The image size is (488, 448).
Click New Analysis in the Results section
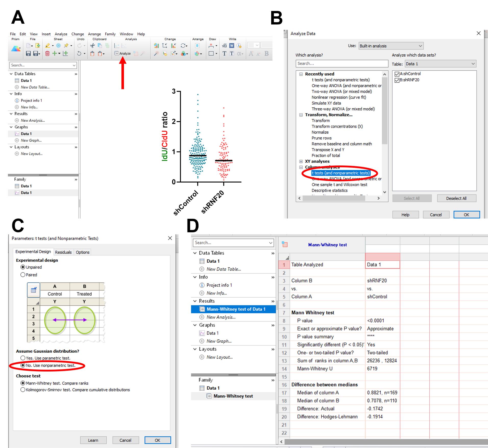point(33,120)
